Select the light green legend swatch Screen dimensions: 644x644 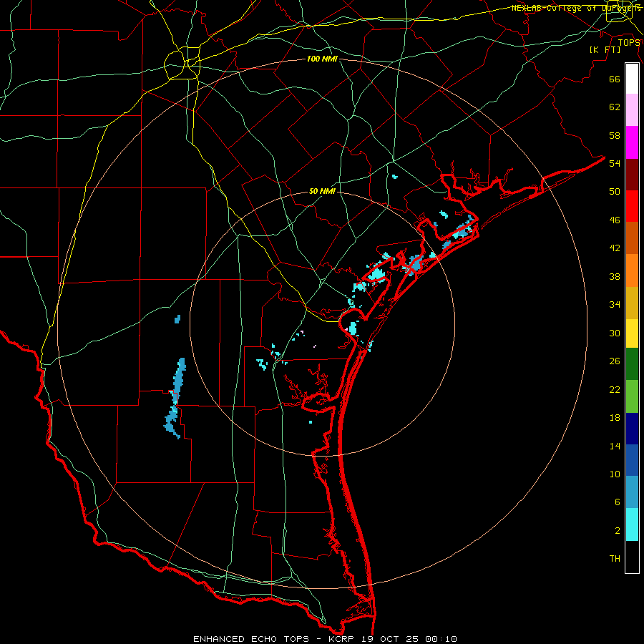632,396
